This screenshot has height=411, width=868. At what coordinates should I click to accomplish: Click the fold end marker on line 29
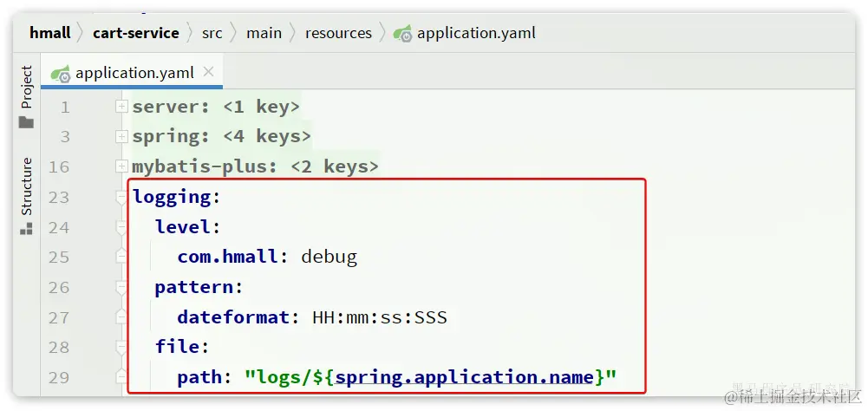coord(121,377)
